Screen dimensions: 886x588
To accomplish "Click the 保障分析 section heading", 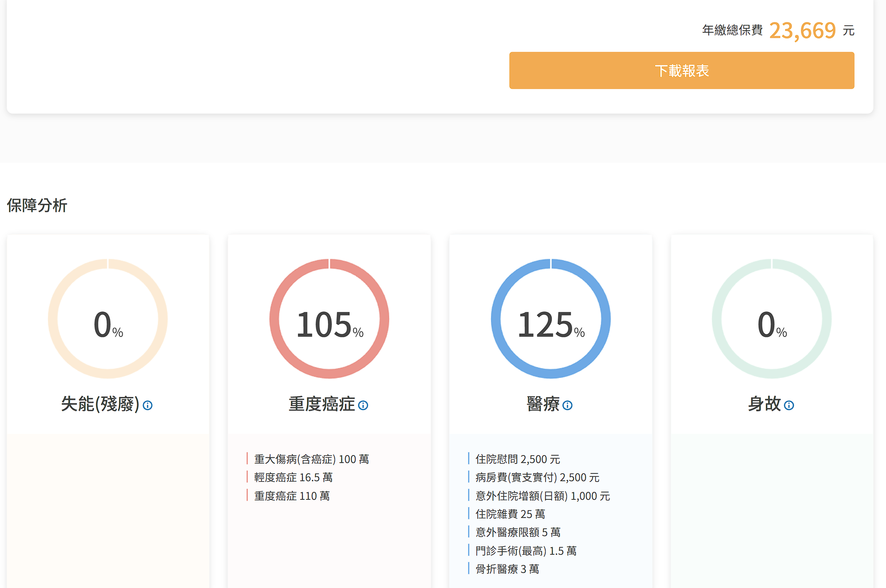I will point(37,206).
